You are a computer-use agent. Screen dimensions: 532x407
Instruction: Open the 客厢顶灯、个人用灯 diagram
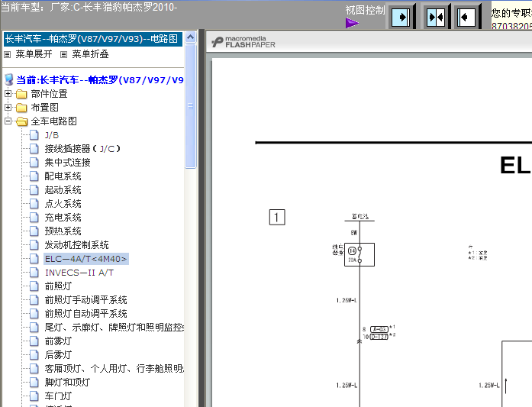coord(114,368)
